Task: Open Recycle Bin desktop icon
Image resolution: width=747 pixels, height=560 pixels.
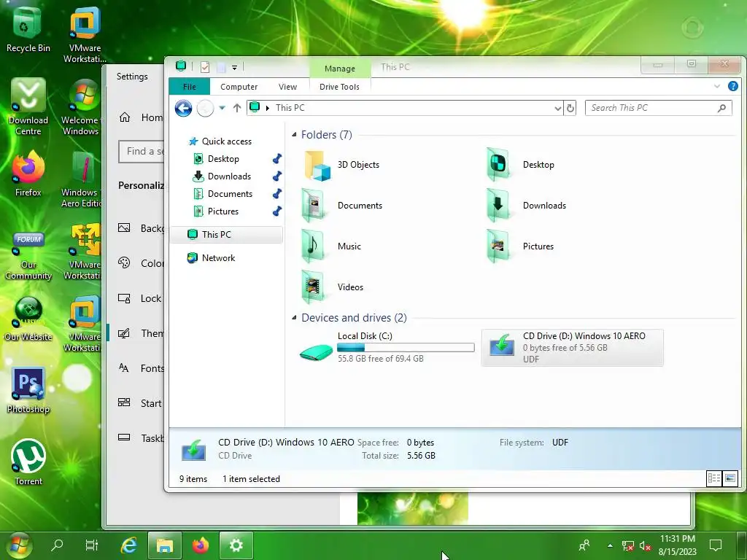Action: coord(28,31)
